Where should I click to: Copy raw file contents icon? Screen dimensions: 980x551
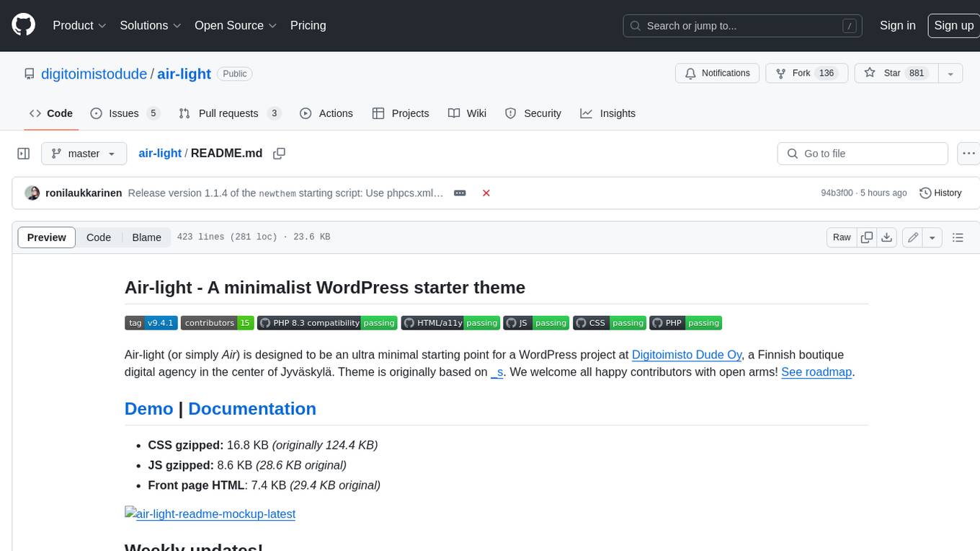point(868,237)
